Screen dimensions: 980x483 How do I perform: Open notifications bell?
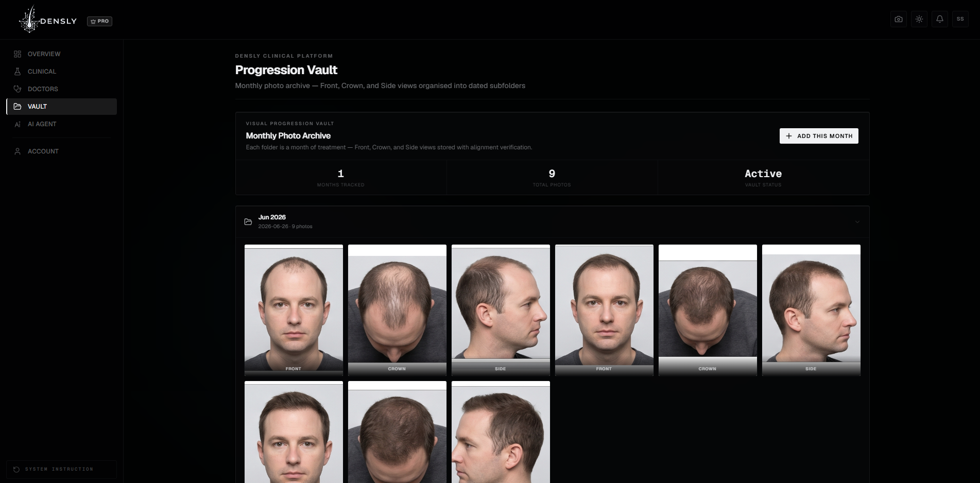(940, 19)
